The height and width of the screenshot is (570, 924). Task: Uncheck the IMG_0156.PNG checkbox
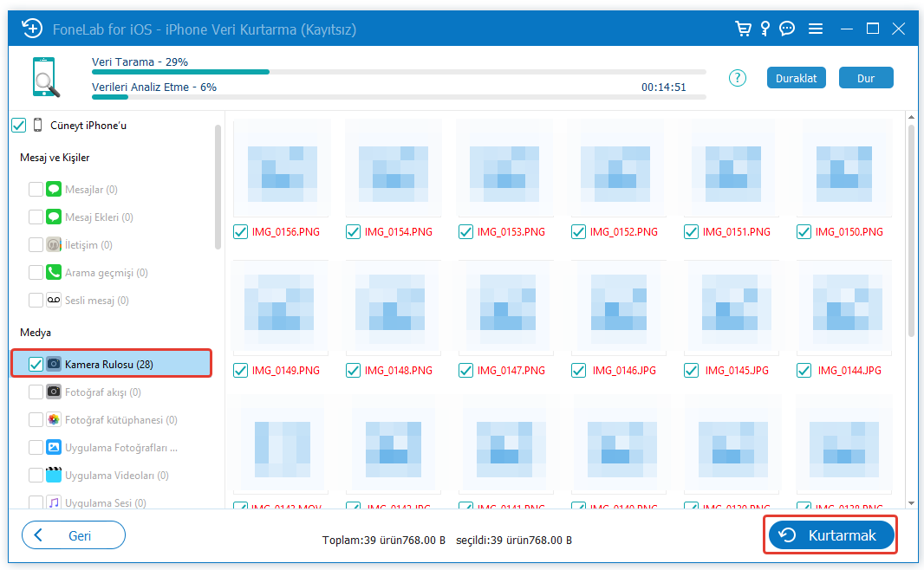pos(240,232)
